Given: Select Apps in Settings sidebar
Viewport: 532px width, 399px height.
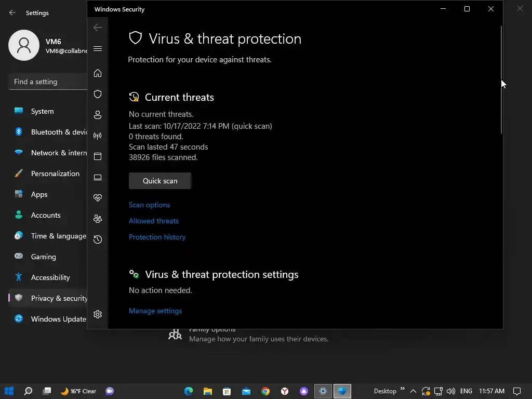Looking at the screenshot, I should (x=47, y=194).
